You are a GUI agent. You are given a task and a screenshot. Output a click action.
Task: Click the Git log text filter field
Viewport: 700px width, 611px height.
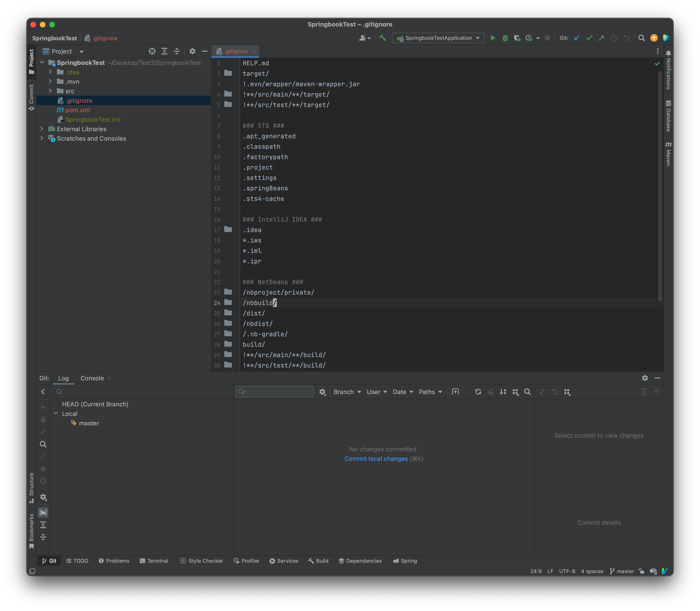(275, 391)
